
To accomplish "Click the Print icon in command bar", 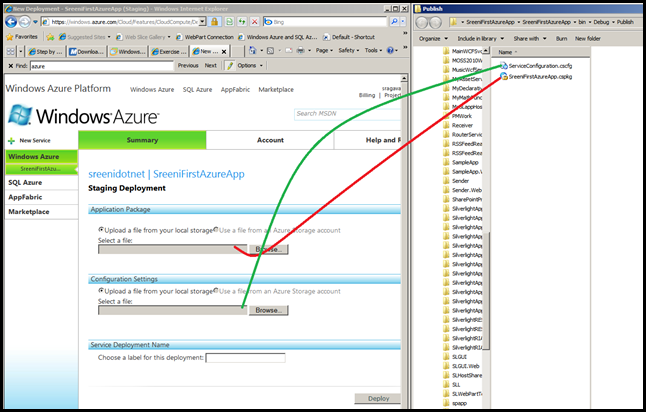I will [301, 51].
